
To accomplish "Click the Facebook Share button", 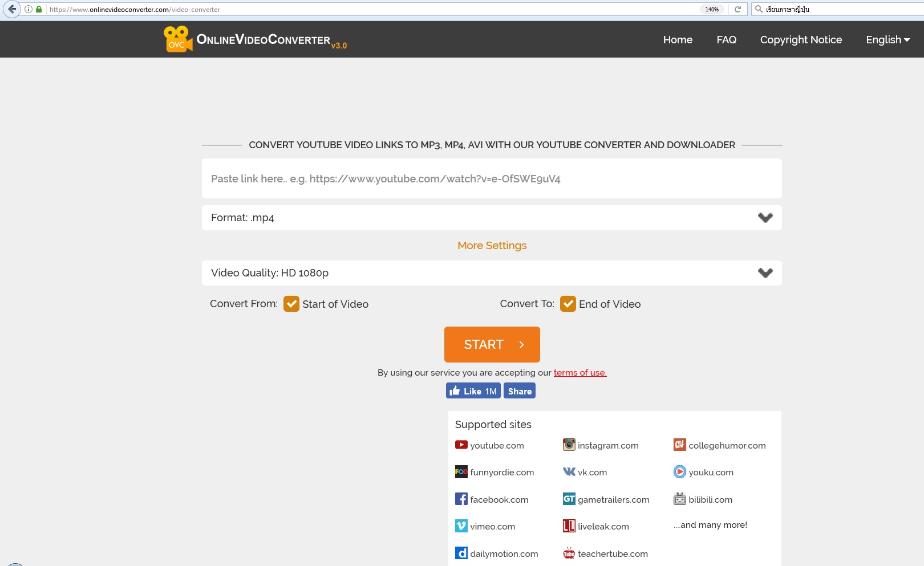I will pyautogui.click(x=519, y=390).
